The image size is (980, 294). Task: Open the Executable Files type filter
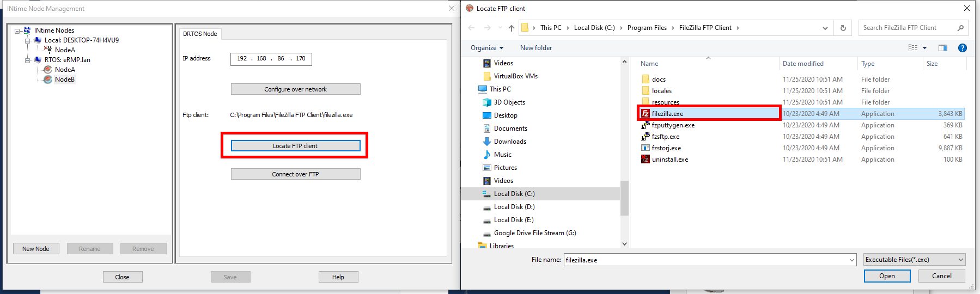(x=914, y=260)
